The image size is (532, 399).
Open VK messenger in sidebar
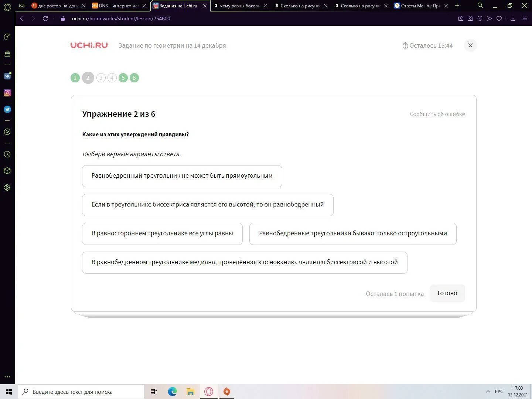7,76
